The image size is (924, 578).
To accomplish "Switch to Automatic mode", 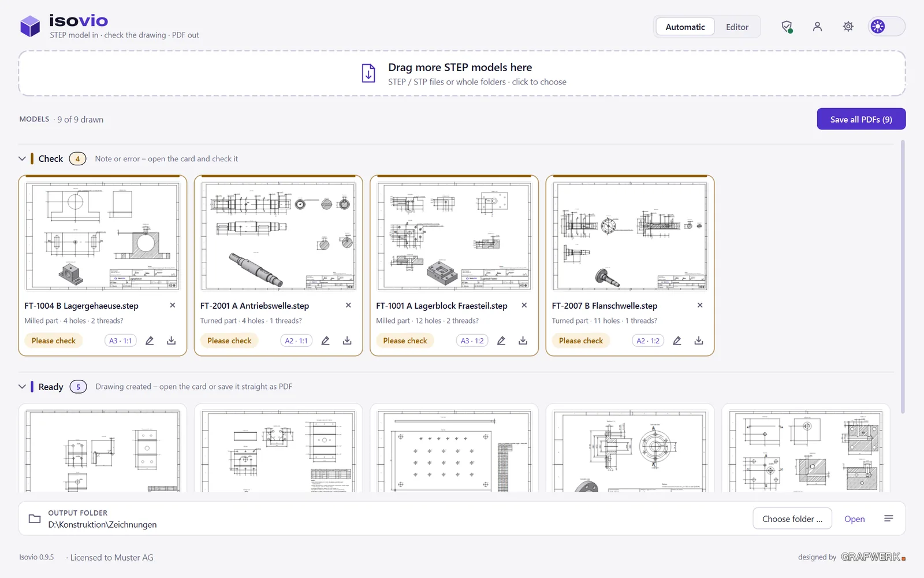I will click(x=685, y=27).
